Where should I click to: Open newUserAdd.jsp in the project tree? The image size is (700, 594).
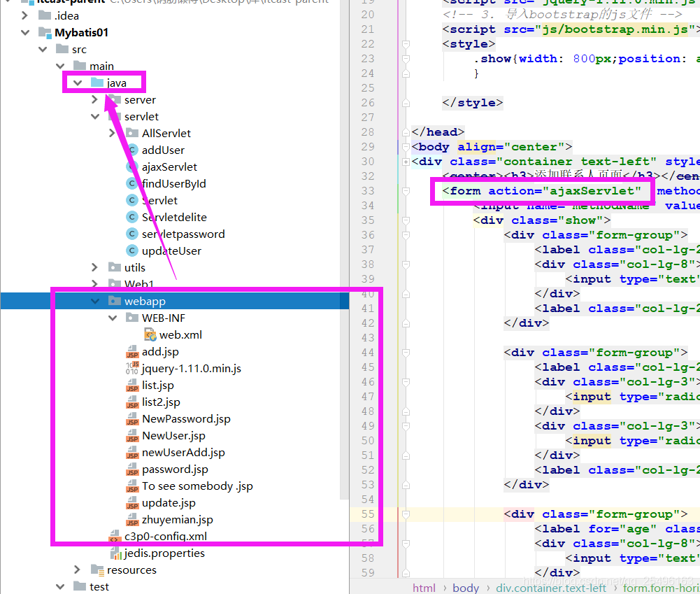pyautogui.click(x=183, y=453)
